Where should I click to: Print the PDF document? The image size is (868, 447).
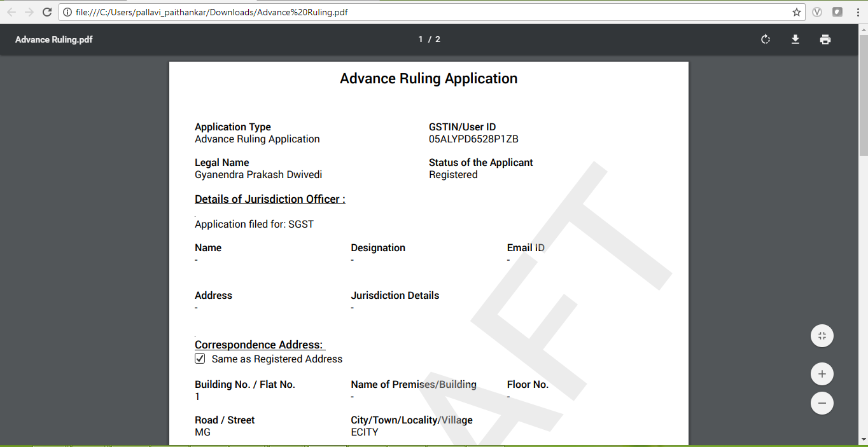[825, 39]
